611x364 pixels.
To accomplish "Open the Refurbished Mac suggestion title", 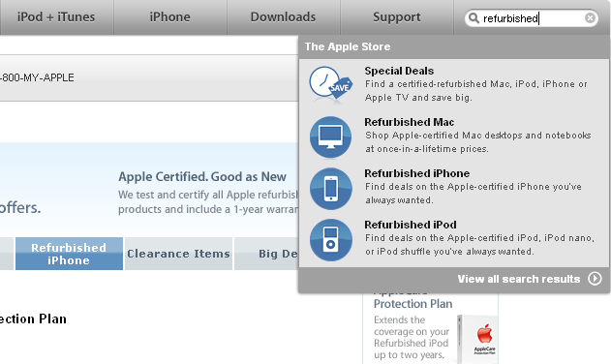I will coord(410,122).
